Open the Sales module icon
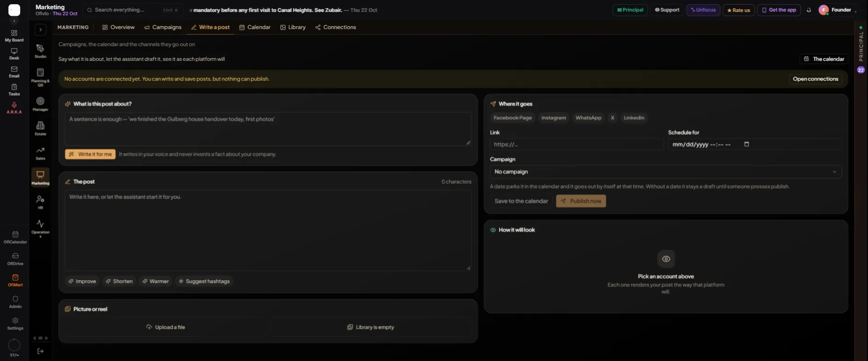 pos(41,153)
